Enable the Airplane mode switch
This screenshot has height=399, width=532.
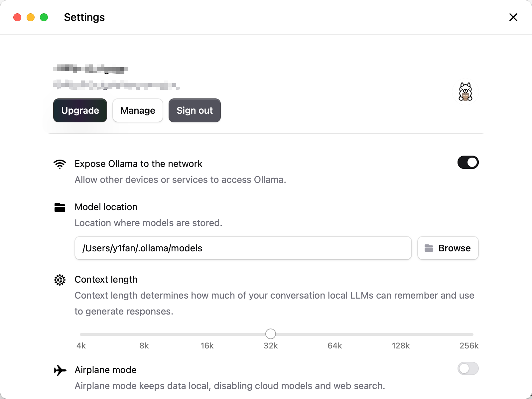click(468, 368)
